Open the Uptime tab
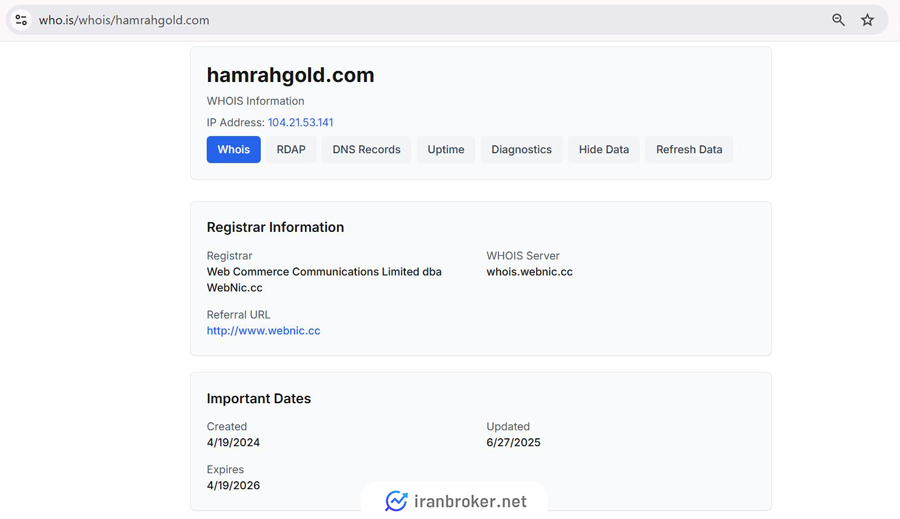The image size is (900, 519). point(446,149)
